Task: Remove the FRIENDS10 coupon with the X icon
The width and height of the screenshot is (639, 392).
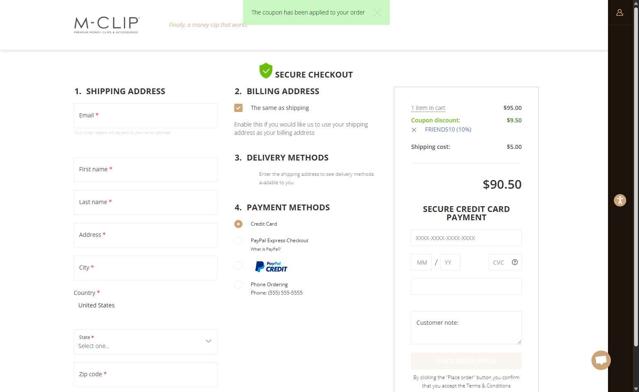Action: coord(414,130)
